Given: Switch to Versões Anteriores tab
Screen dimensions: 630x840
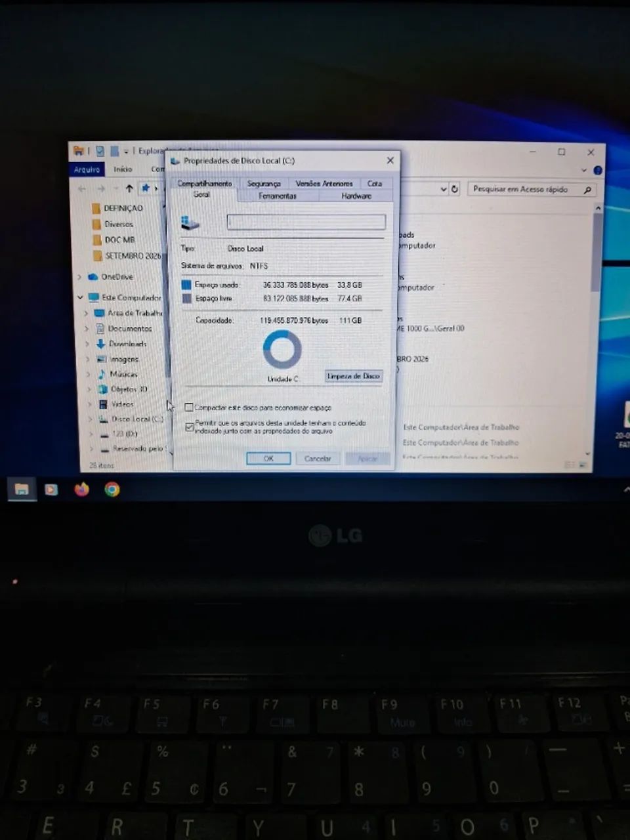Looking at the screenshot, I should pos(324,184).
